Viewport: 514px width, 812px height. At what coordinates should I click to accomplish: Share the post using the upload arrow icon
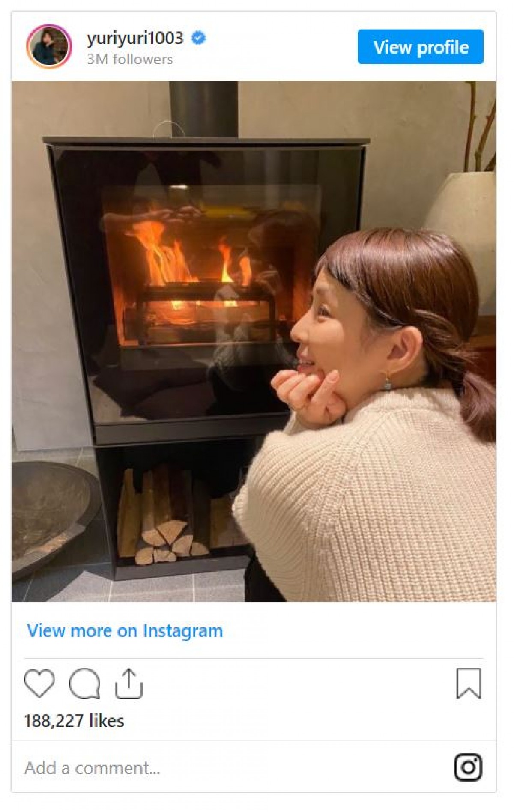[128, 683]
